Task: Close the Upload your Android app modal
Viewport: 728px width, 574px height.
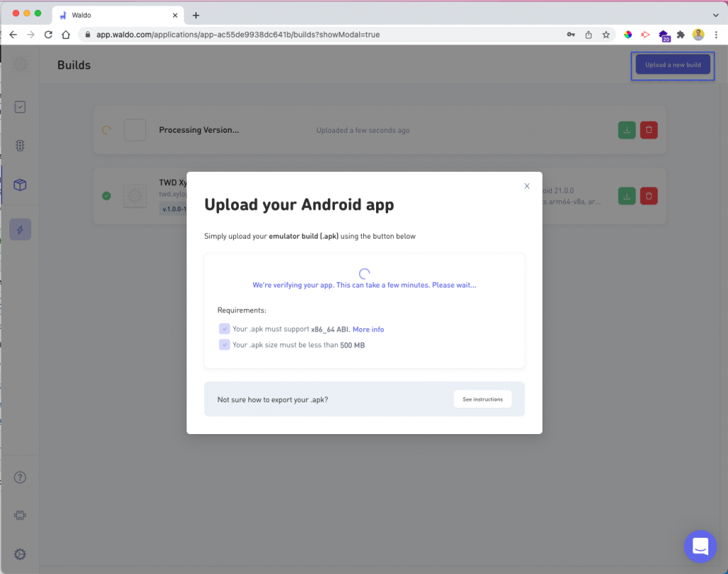Action: click(x=527, y=186)
